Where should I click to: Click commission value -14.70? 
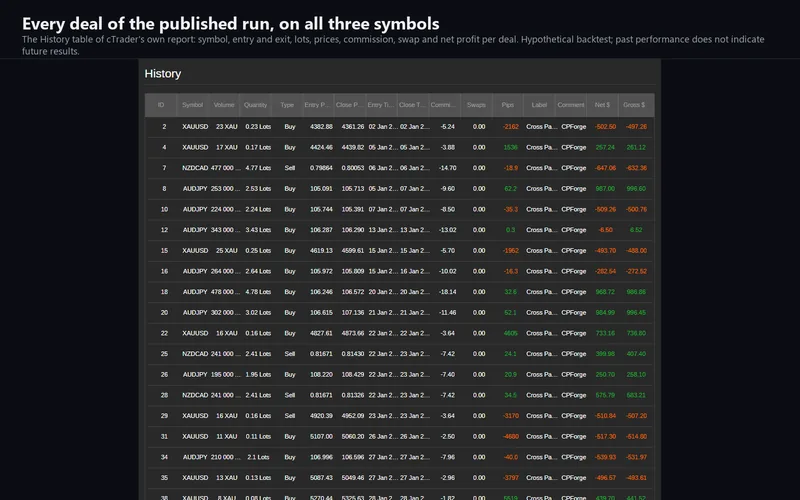coord(447,168)
